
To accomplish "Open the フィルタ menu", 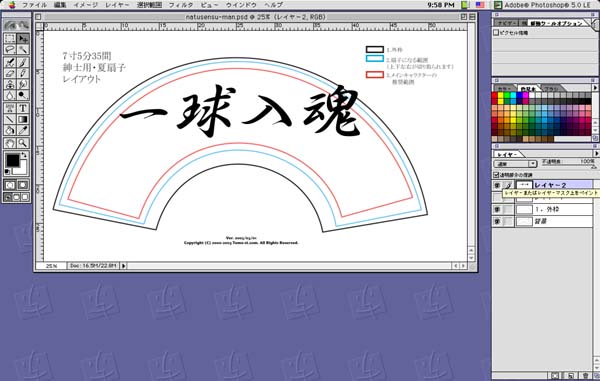I will (181, 5).
